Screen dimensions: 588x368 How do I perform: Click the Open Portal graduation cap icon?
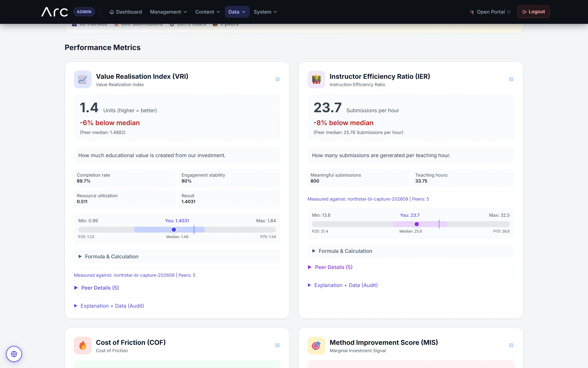472,12
